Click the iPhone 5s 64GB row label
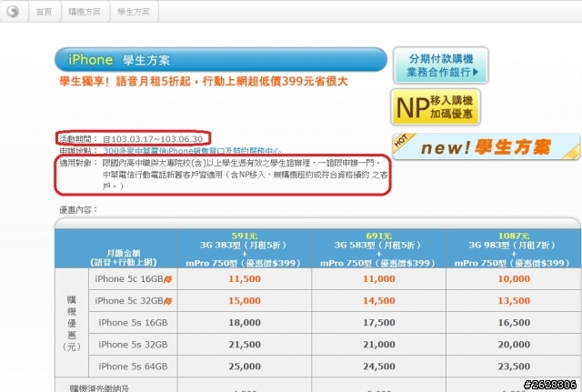Screen dimensions: 582x392 coord(133,367)
